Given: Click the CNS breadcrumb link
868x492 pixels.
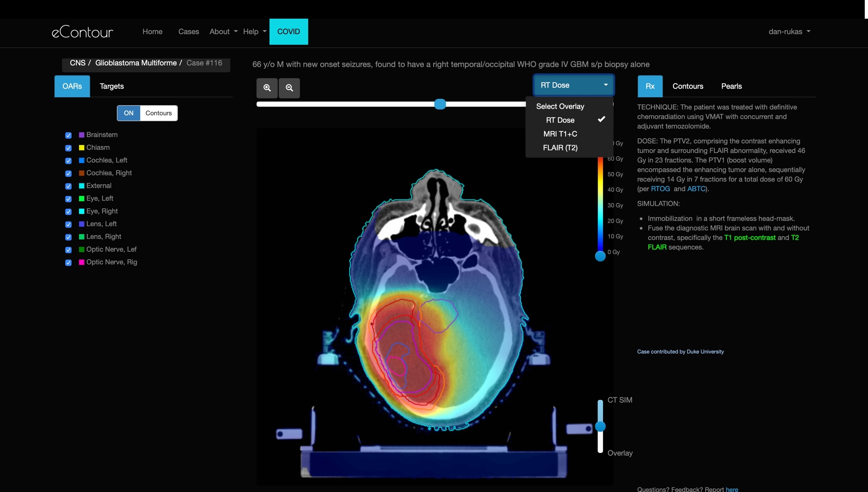Looking at the screenshot, I should point(78,63).
